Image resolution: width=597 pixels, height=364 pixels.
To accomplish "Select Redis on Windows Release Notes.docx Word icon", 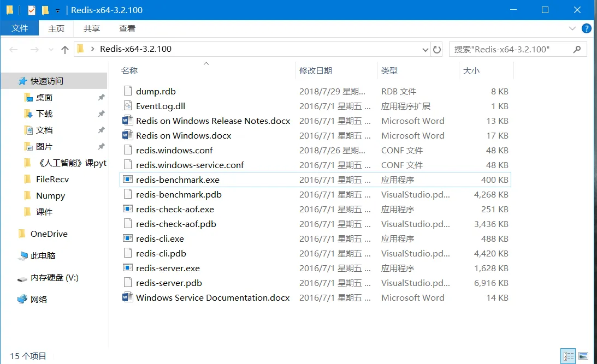I will (128, 121).
